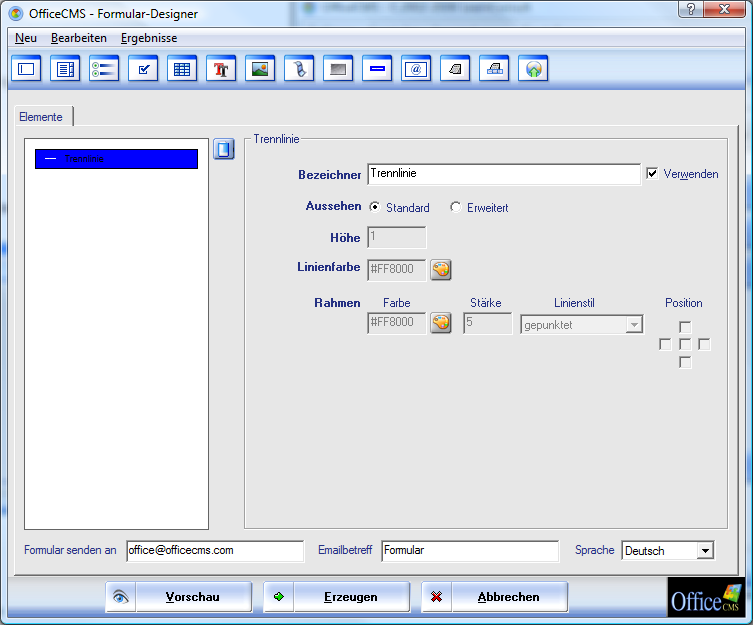Select the Trennlinie item in element list
The width and height of the screenshot is (753, 625).
(x=116, y=159)
